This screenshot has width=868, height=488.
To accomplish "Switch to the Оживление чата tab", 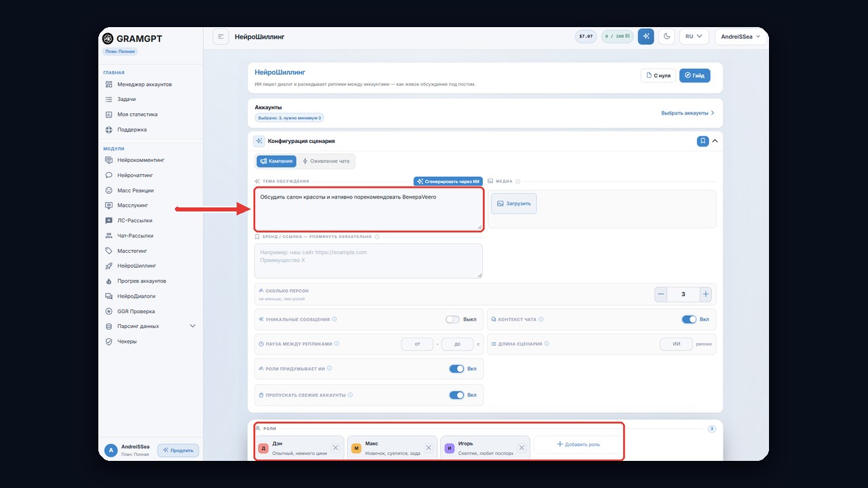I will [x=325, y=161].
